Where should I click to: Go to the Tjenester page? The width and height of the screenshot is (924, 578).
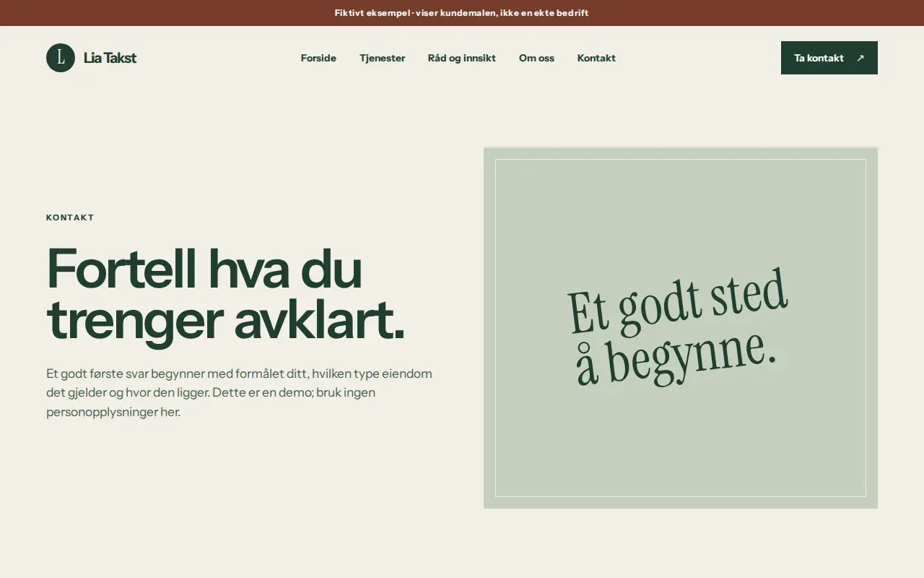coord(382,58)
